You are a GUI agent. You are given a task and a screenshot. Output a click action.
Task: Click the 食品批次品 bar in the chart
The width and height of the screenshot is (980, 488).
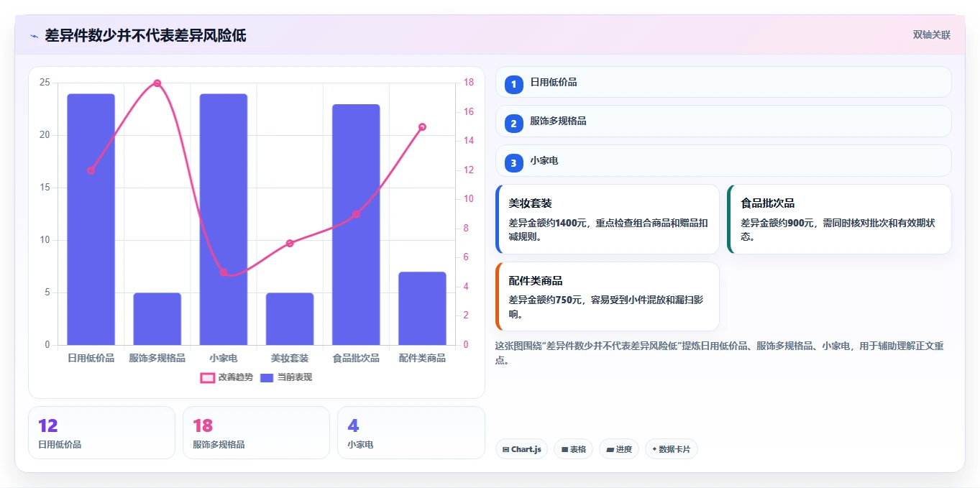coord(356,225)
